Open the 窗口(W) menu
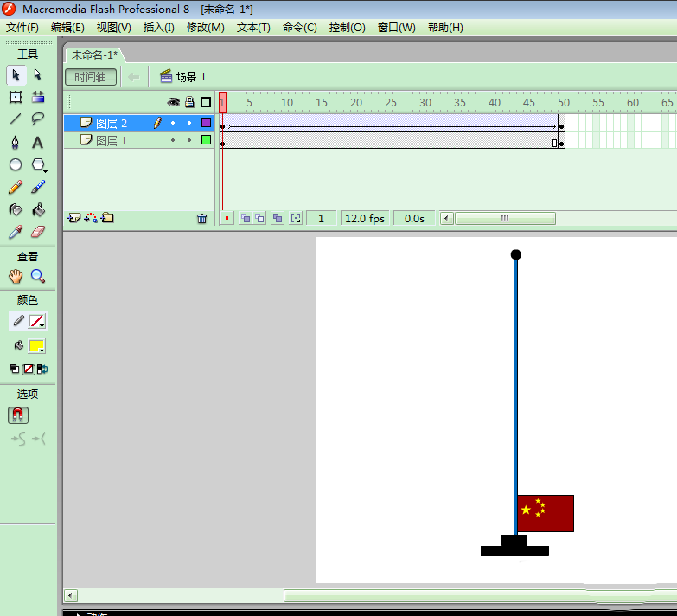This screenshot has width=677, height=616. pos(396,28)
